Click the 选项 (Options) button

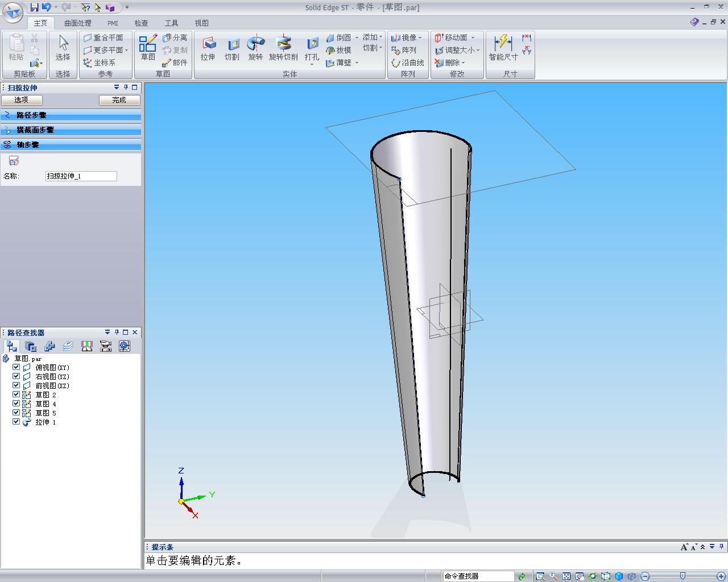coord(22,100)
